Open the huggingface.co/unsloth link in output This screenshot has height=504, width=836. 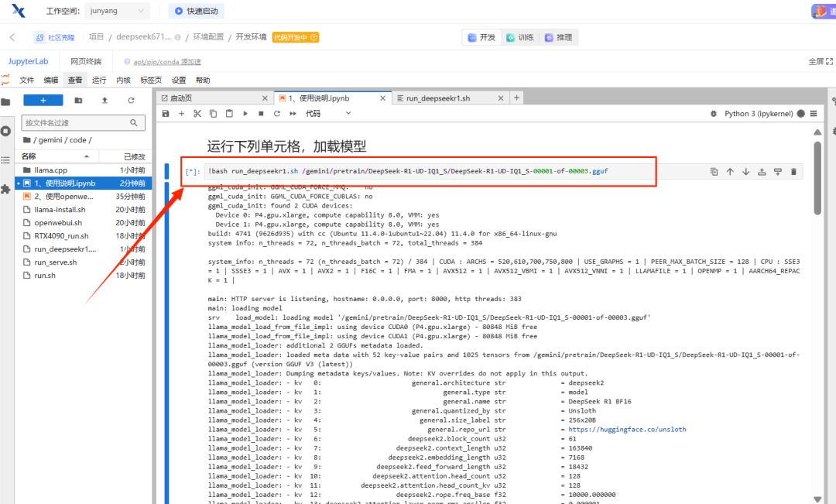627,430
